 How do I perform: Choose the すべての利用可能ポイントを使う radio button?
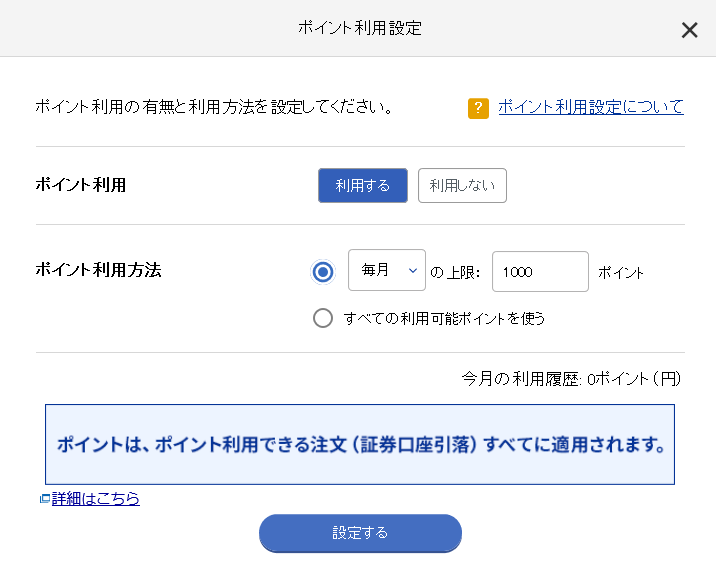pos(323,318)
